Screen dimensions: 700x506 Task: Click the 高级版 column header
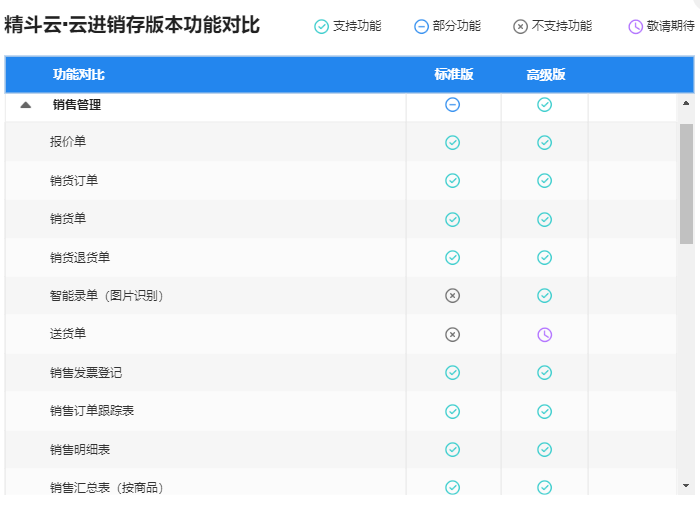(546, 74)
